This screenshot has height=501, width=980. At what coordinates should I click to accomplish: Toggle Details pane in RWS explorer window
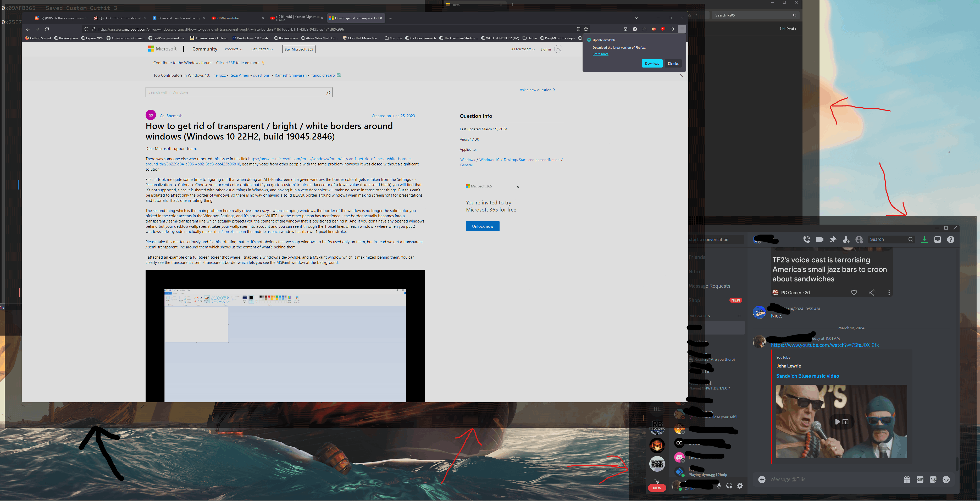[x=788, y=29]
